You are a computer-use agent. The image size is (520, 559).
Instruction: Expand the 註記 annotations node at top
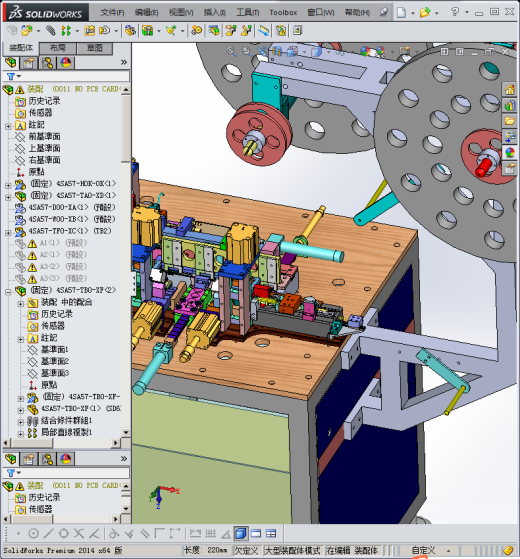[x=8, y=126]
